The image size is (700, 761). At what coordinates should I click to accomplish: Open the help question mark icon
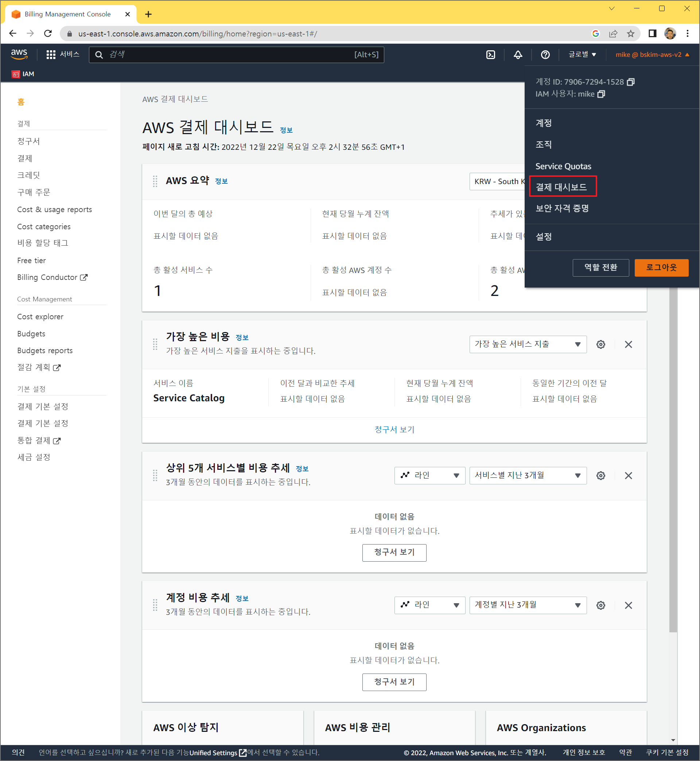tap(545, 55)
